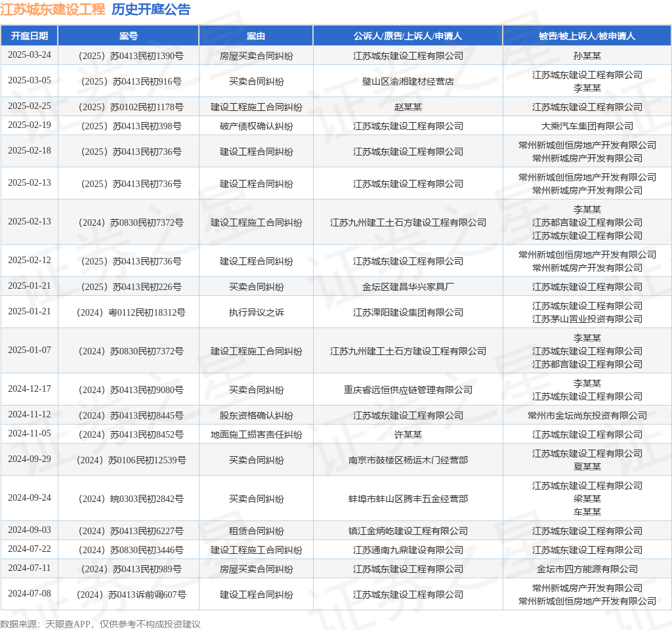Click case number (2025)苏0413民初226号
The width and height of the screenshot is (672, 630).
tap(131, 287)
